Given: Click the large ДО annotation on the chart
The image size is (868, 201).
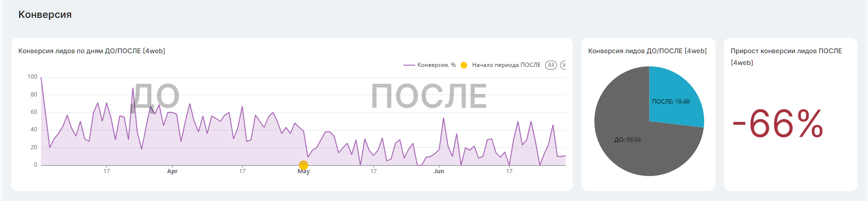Looking at the screenshot, I should (156, 96).
